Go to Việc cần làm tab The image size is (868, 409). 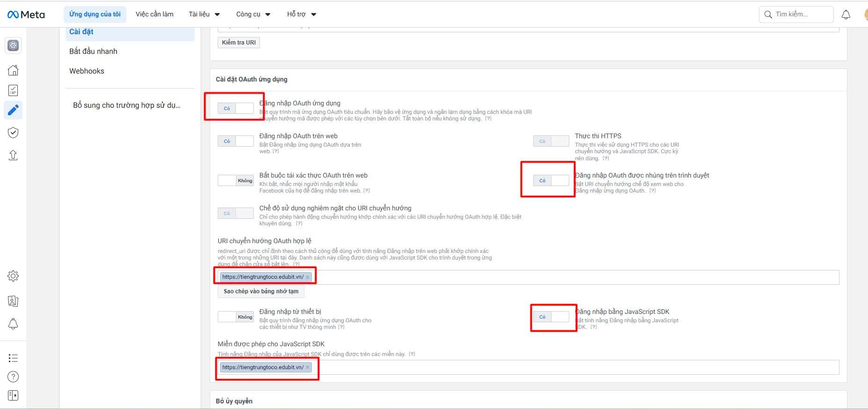(x=154, y=15)
